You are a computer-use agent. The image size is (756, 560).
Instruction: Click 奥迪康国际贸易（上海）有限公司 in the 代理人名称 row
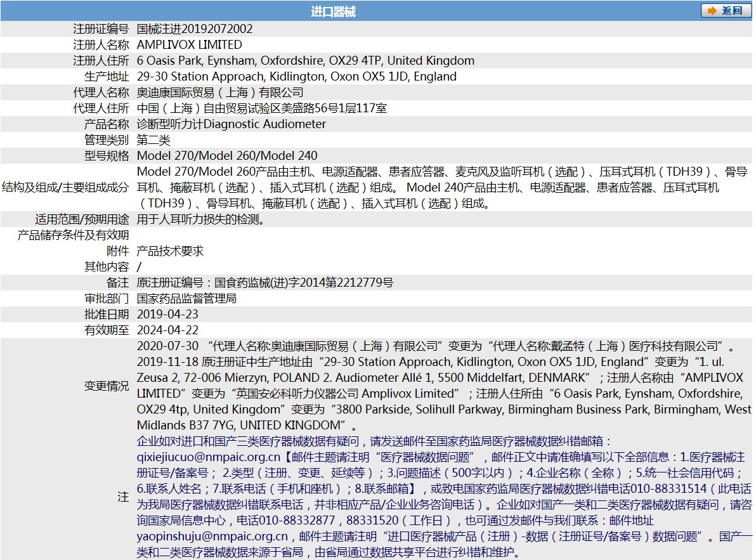point(220,93)
